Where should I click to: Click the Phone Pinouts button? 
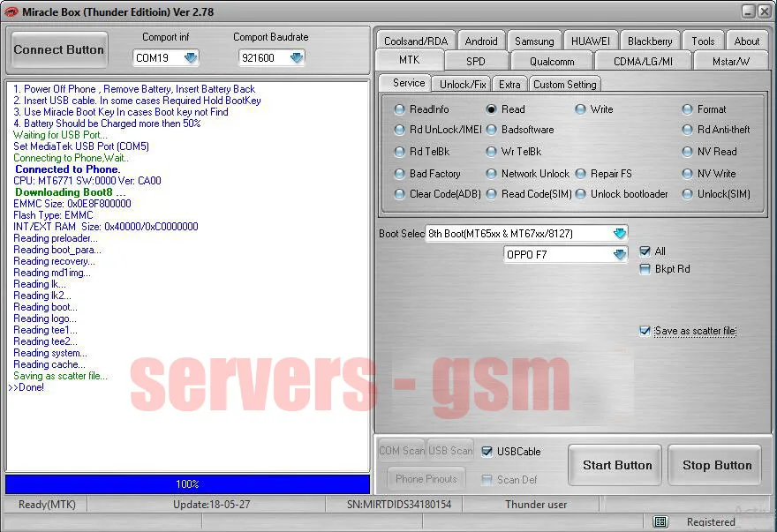click(426, 478)
